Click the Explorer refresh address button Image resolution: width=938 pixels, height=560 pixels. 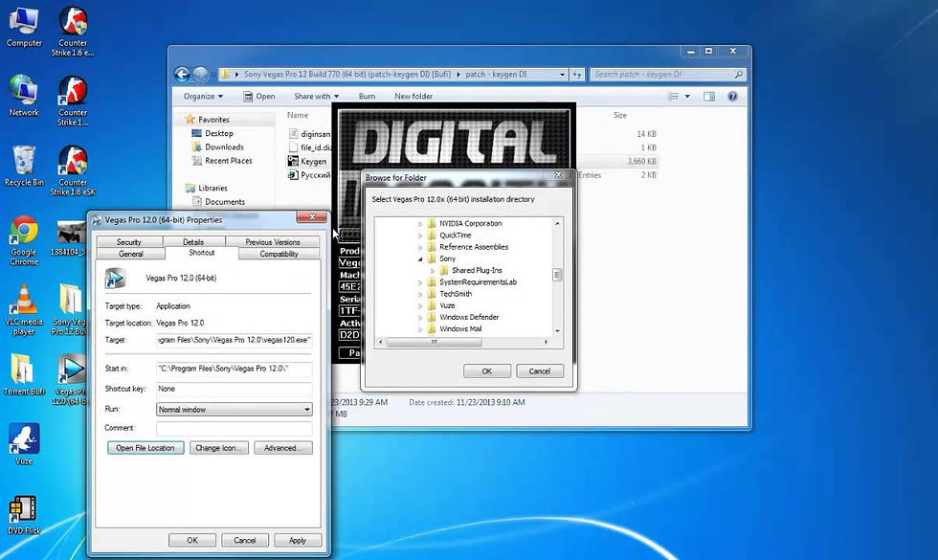(x=577, y=75)
